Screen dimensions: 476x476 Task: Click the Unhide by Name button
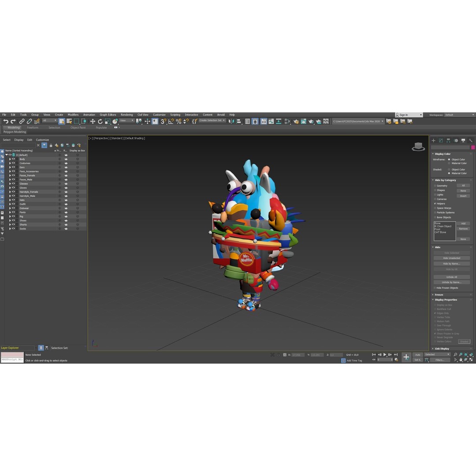[x=451, y=282]
